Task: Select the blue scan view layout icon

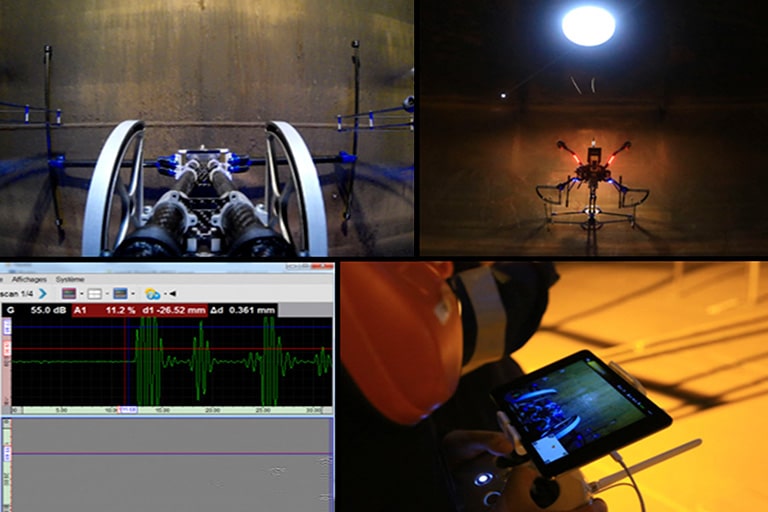Action: pyautogui.click(x=120, y=293)
